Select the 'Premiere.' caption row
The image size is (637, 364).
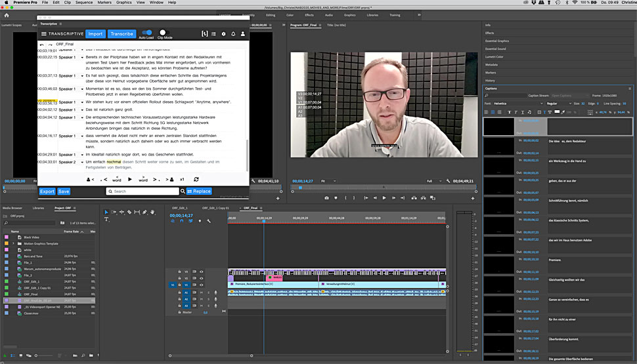click(x=558, y=264)
